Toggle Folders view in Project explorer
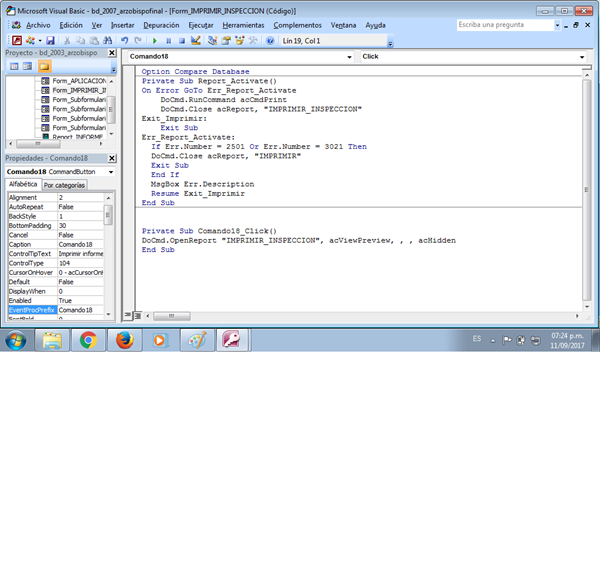Image resolution: width=600 pixels, height=586 pixels. coord(44,67)
